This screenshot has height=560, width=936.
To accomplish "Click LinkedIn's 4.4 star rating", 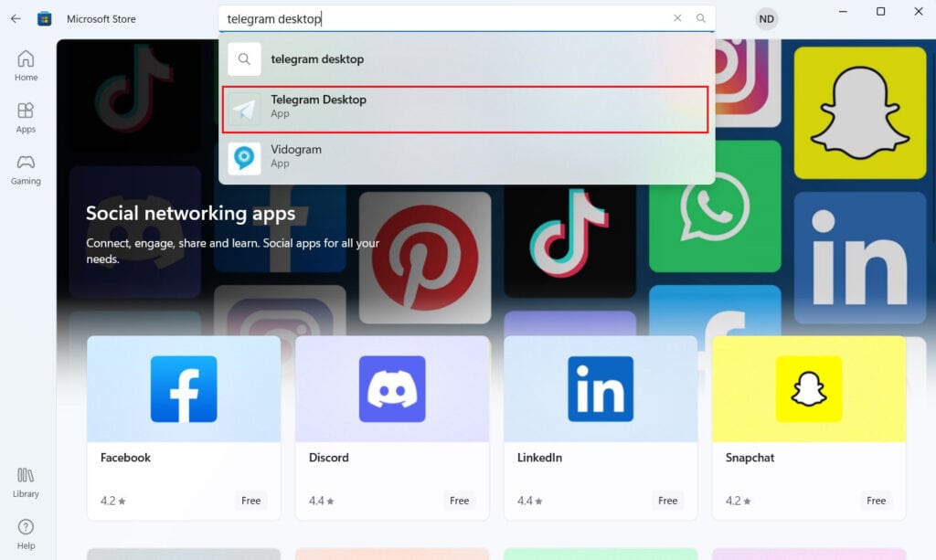I will [x=529, y=501].
